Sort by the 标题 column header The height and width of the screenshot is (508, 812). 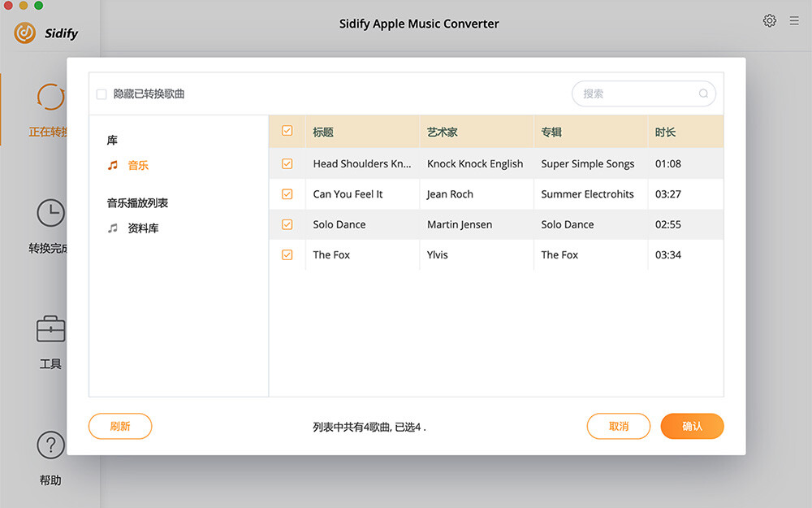point(323,132)
